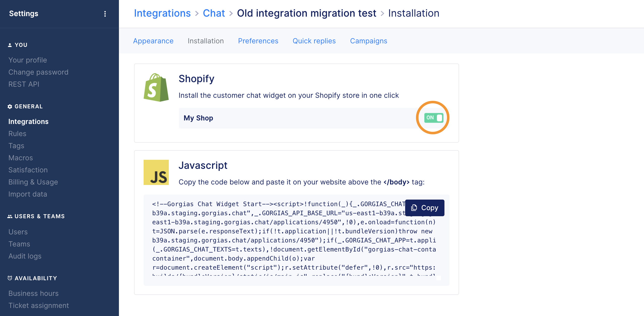Open Satisfaction settings

[28, 170]
